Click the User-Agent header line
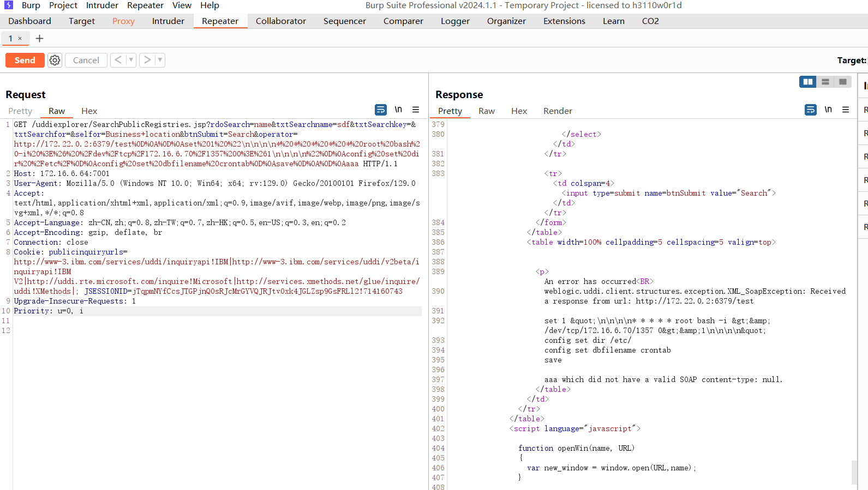This screenshot has height=490, width=868. (215, 184)
